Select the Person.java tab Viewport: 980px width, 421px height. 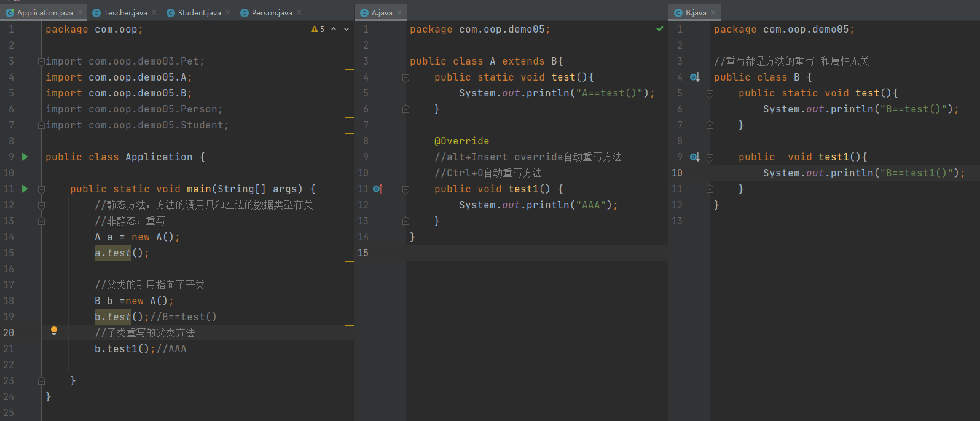(x=272, y=12)
